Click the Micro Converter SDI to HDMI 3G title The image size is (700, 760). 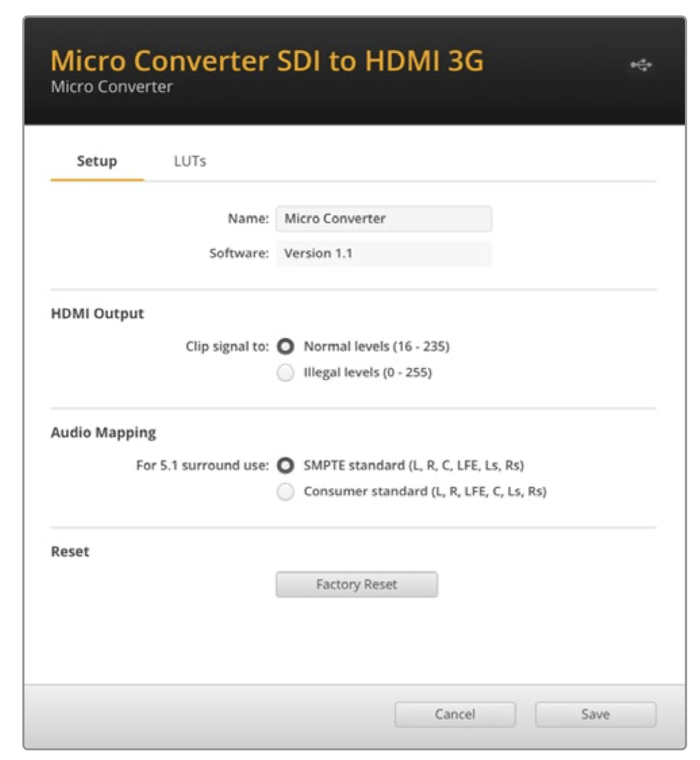[267, 60]
